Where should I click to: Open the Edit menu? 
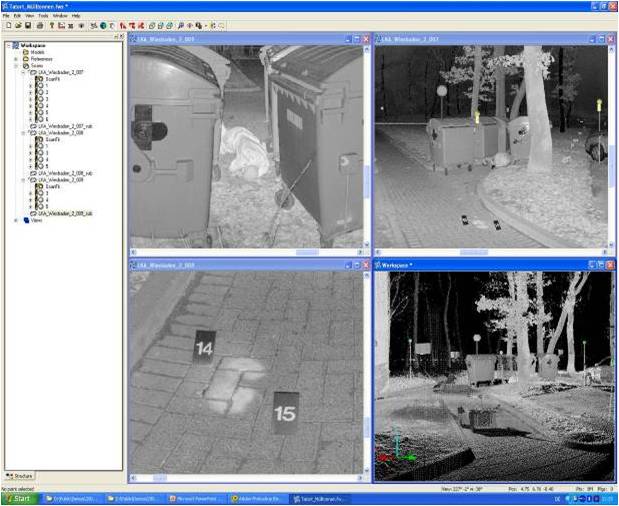[x=17, y=16]
